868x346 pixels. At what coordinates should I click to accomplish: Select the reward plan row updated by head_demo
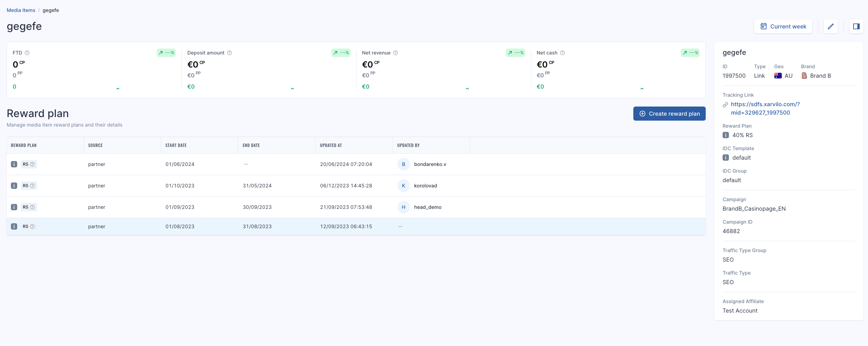point(356,207)
